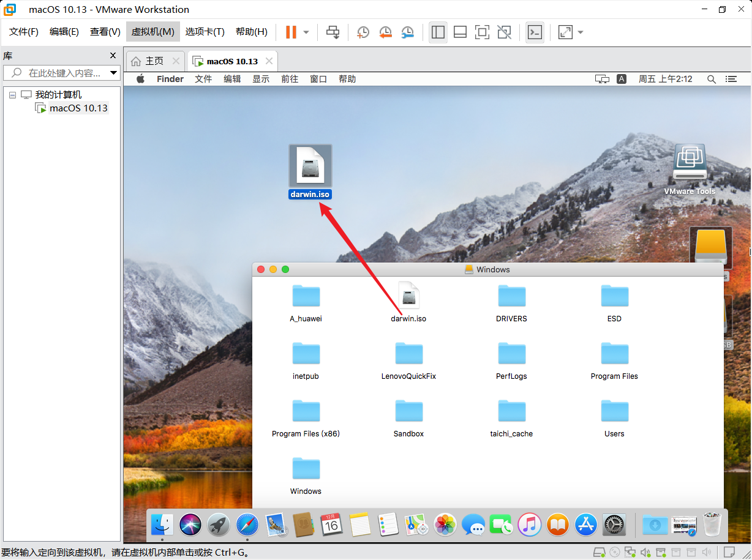Open Launchpad from the macOS dock
Image resolution: width=752 pixels, height=560 pixels.
pos(218,525)
